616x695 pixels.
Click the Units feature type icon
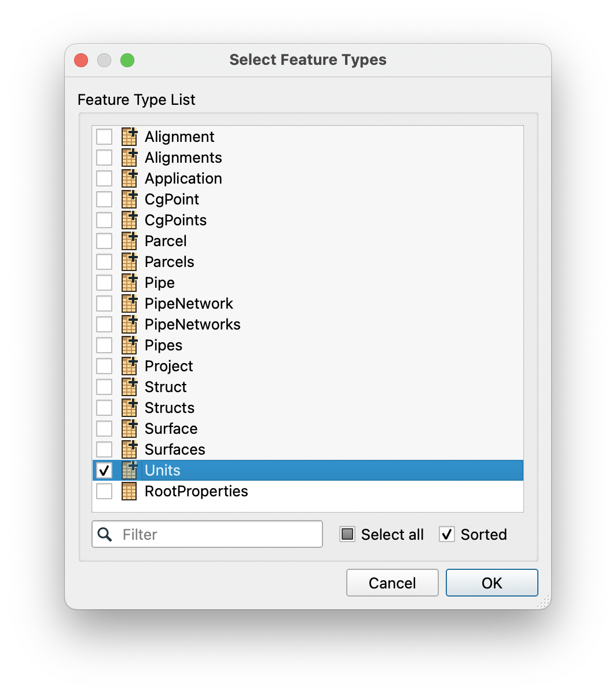[x=130, y=470]
